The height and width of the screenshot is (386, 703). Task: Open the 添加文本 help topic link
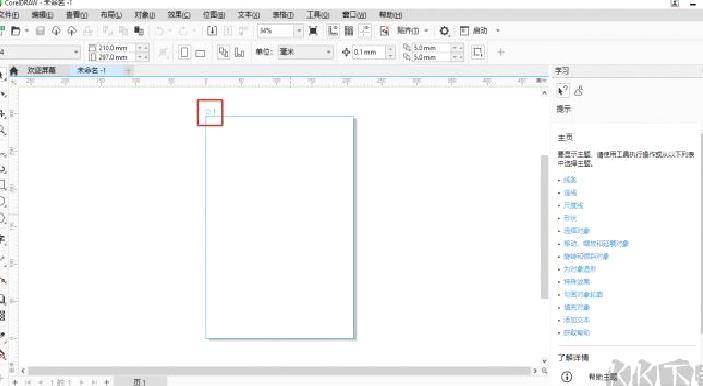coord(577,320)
